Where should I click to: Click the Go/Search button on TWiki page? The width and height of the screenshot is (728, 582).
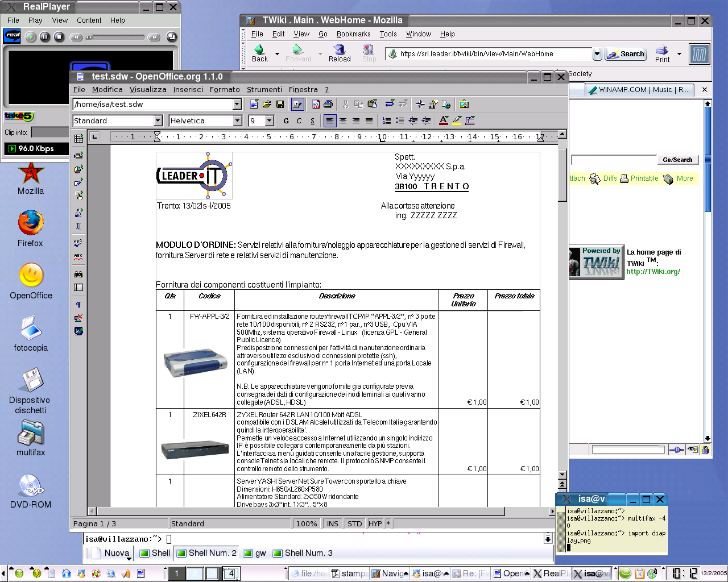click(677, 160)
